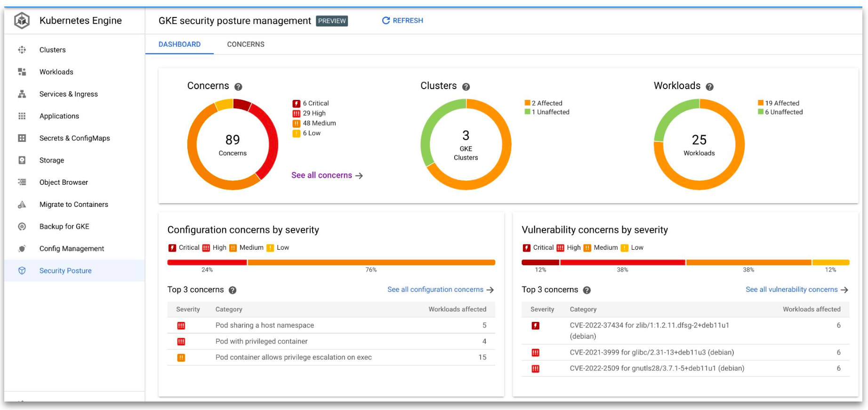868x410 pixels.
Task: Open Services & Ingress in sidebar
Action: click(x=74, y=94)
